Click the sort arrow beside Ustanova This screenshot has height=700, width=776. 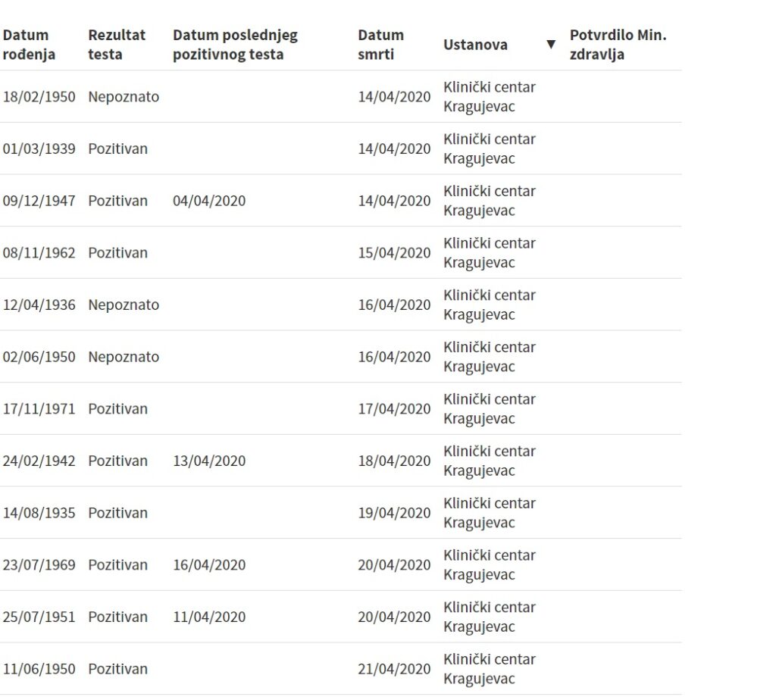[551, 45]
